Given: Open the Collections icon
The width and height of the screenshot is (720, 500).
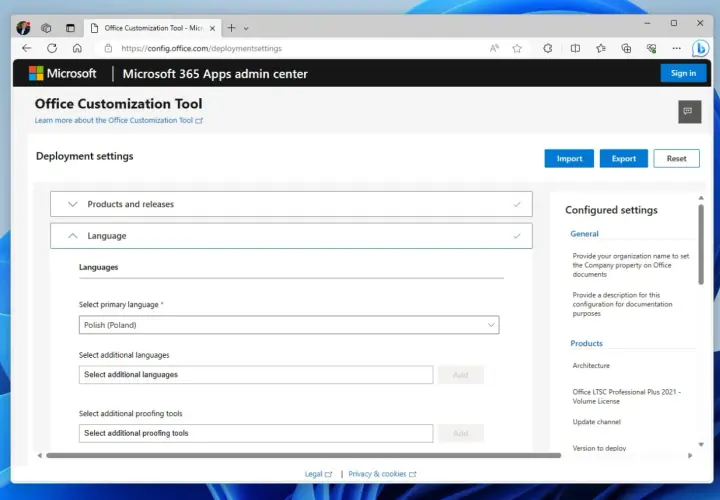Looking at the screenshot, I should [626, 48].
